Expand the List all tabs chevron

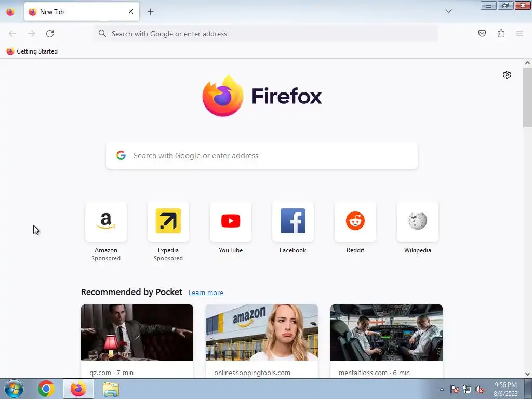tap(448, 11)
